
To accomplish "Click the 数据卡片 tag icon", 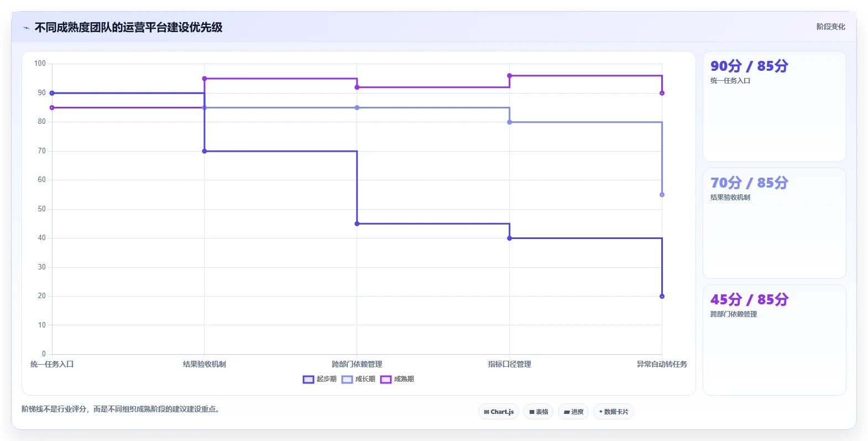I will (601, 412).
